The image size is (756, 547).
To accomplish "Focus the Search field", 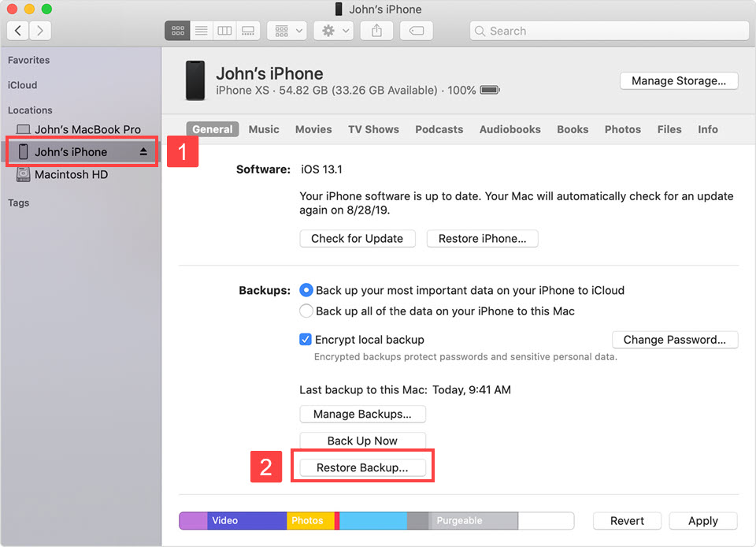I will point(610,31).
